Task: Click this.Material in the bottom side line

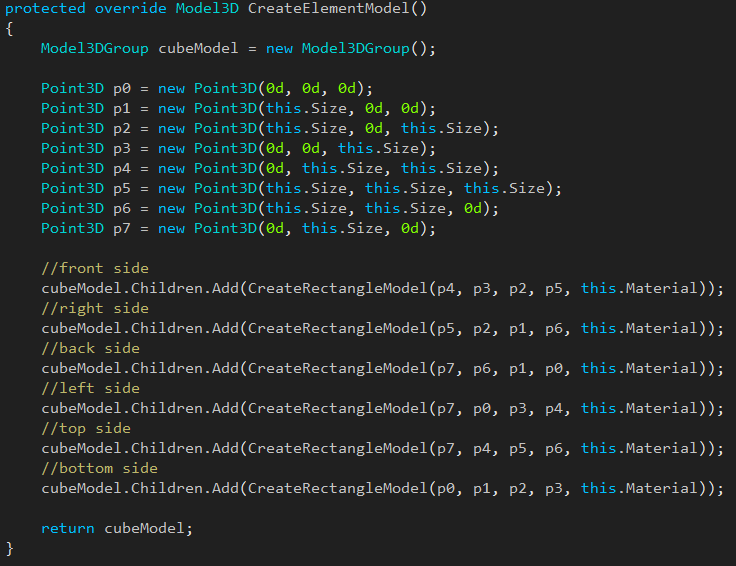Action: pos(639,488)
